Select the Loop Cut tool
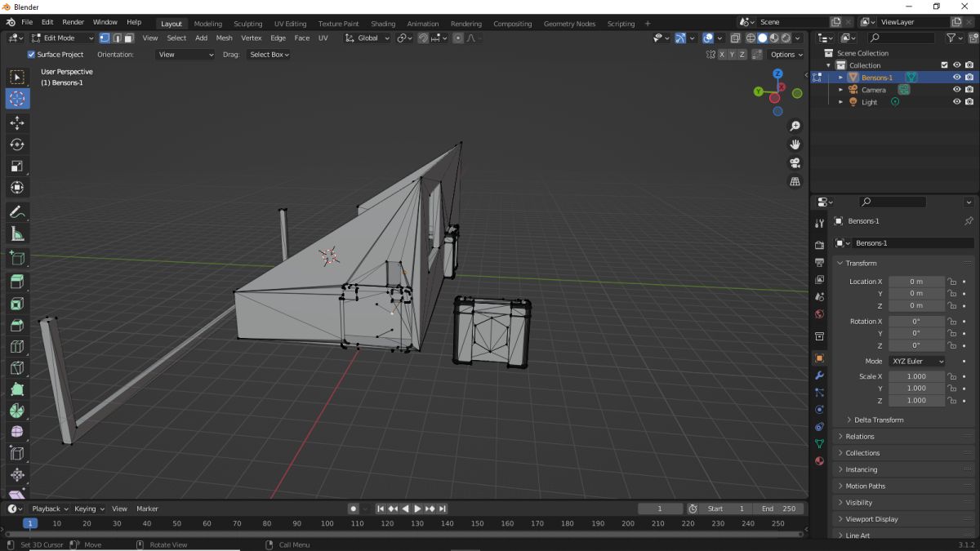Viewport: 980px width, 551px height. tap(17, 346)
